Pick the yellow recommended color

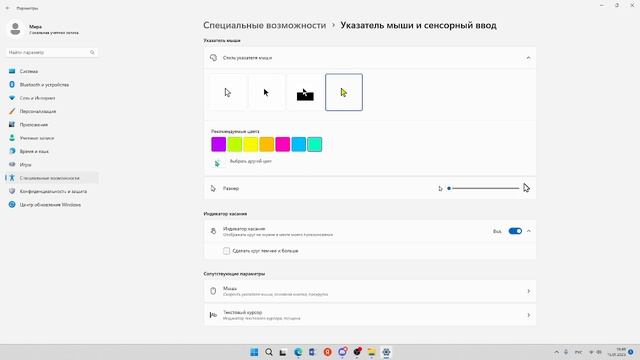[x=251, y=144]
